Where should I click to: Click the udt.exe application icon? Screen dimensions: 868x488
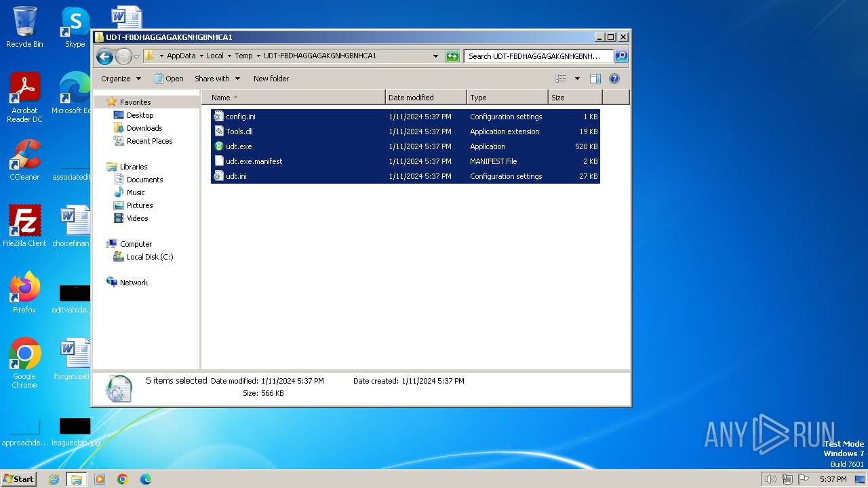coord(219,146)
